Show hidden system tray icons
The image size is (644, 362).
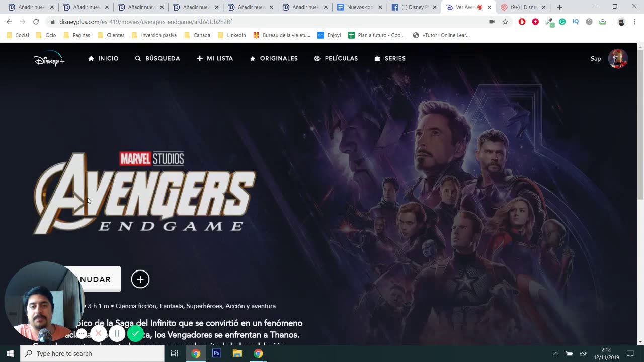(x=555, y=353)
